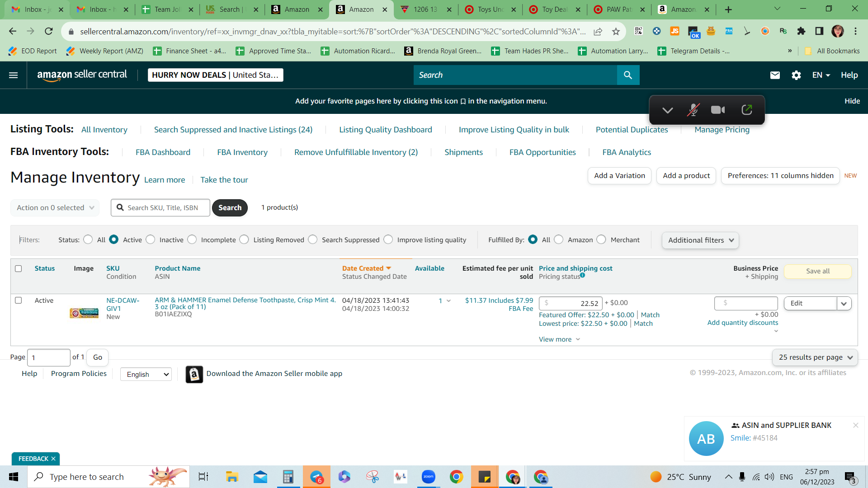This screenshot has height=488, width=868.
Task: Unmute the microphone in meeting overlay
Action: tap(693, 110)
